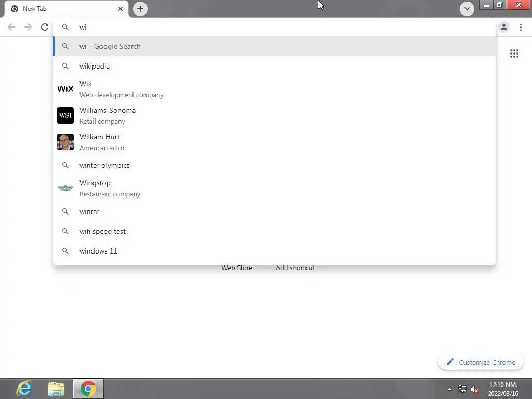Open Customize Chrome

click(x=481, y=362)
